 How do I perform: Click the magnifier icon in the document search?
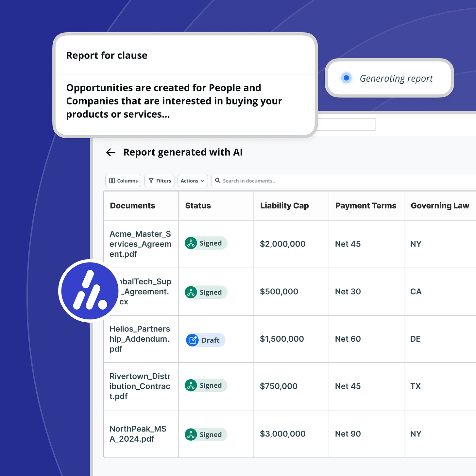[x=218, y=180]
